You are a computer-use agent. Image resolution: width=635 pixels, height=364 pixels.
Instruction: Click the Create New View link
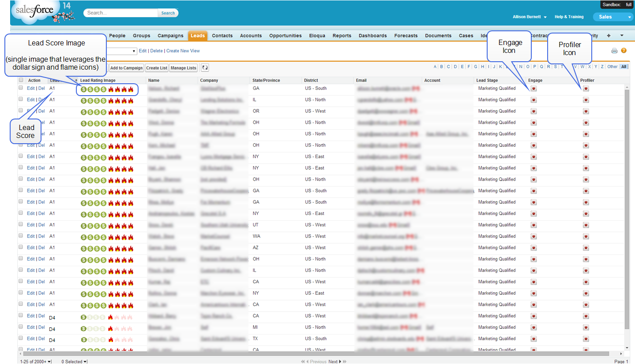pyautogui.click(x=183, y=51)
